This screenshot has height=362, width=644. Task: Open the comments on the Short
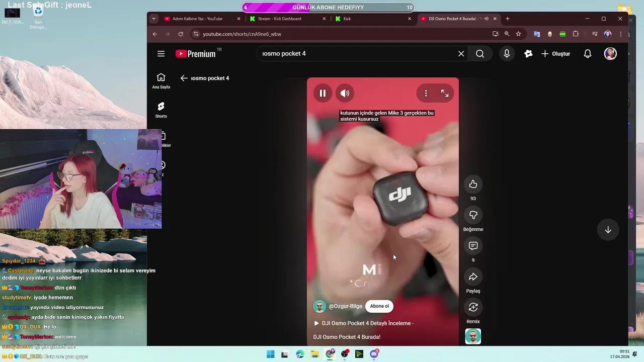473,246
